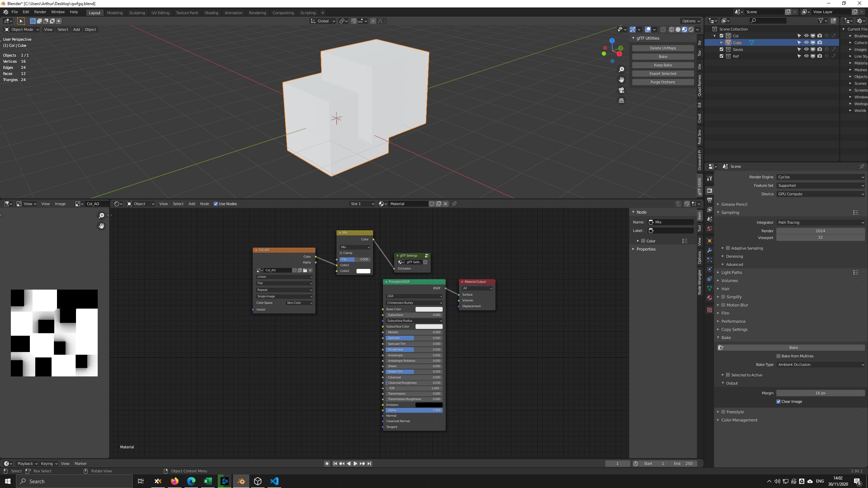The height and width of the screenshot is (488, 868).
Task: Open Firefox from the Windows taskbar
Action: point(174,481)
